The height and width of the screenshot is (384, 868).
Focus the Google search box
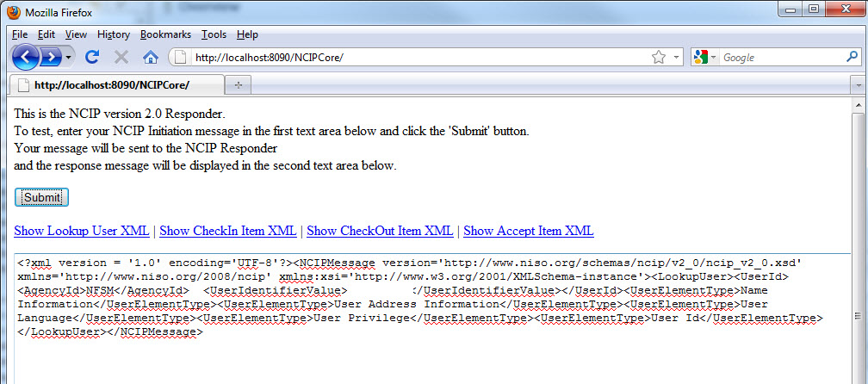tap(782, 57)
